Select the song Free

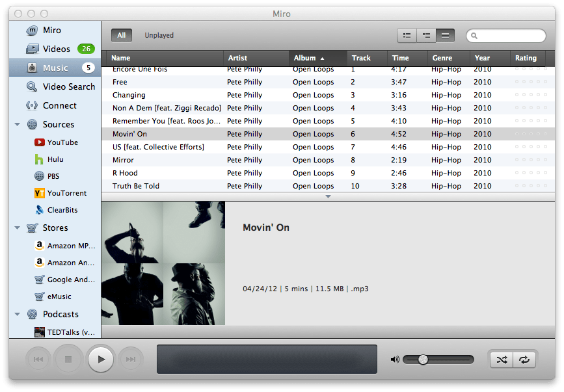tap(328, 82)
